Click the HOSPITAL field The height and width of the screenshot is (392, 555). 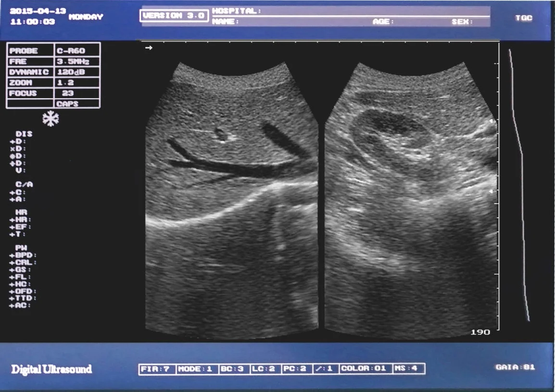351,11
